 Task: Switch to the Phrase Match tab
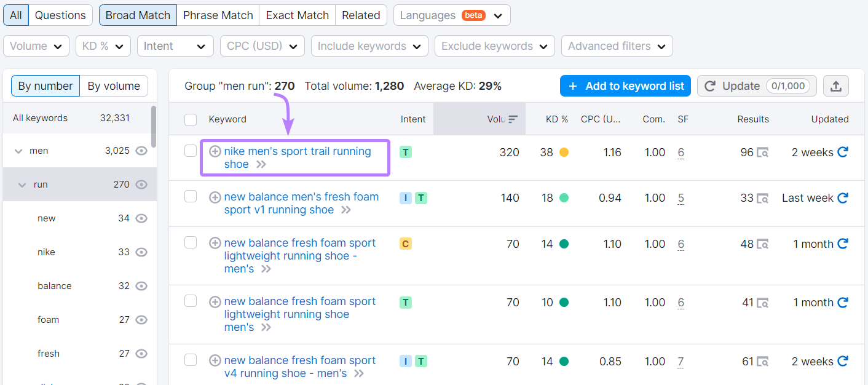tap(218, 15)
